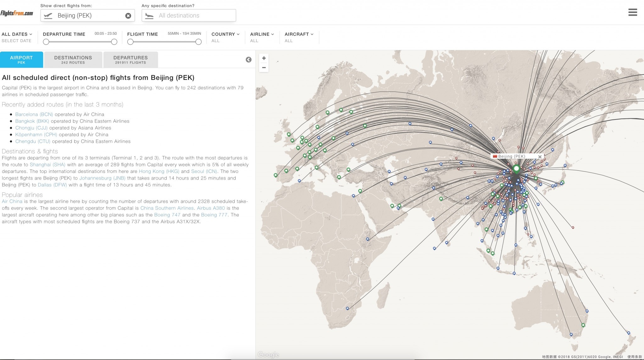Open the AIRLINE filter dropdown

pyautogui.click(x=262, y=34)
